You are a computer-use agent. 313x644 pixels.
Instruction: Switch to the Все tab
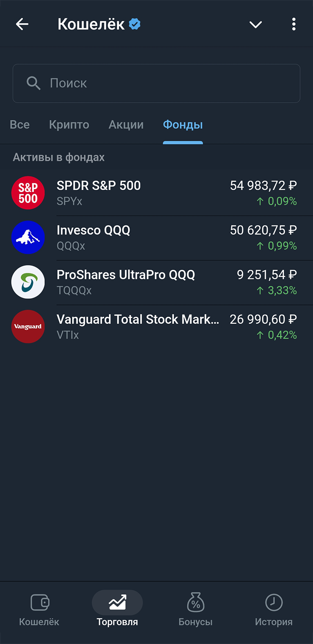19,125
